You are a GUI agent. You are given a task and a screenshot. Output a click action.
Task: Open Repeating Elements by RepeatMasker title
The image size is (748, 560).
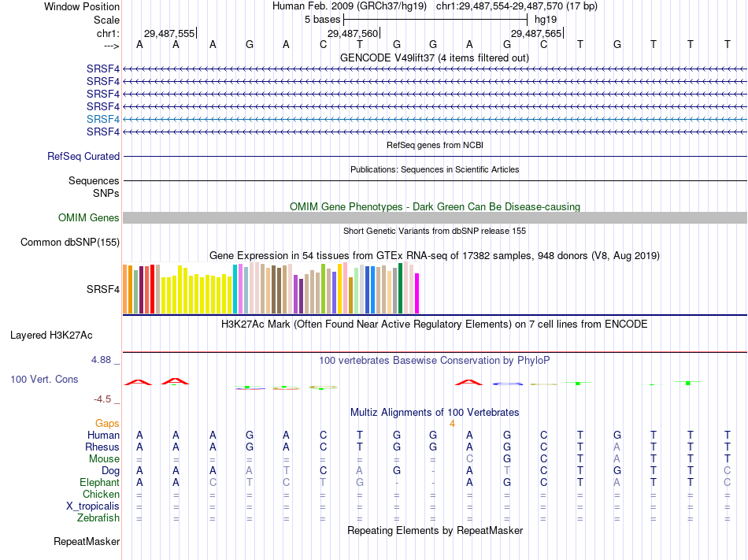[435, 530]
